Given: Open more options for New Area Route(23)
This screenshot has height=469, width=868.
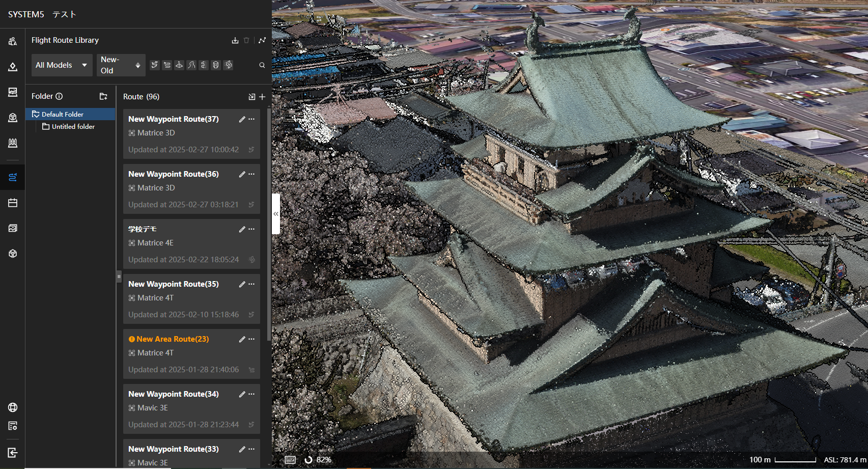Looking at the screenshot, I should [251, 339].
